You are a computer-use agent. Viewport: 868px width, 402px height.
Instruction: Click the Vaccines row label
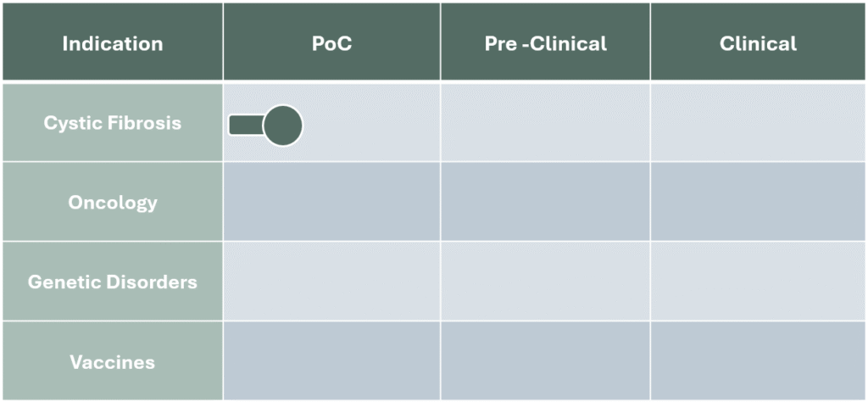(x=112, y=361)
